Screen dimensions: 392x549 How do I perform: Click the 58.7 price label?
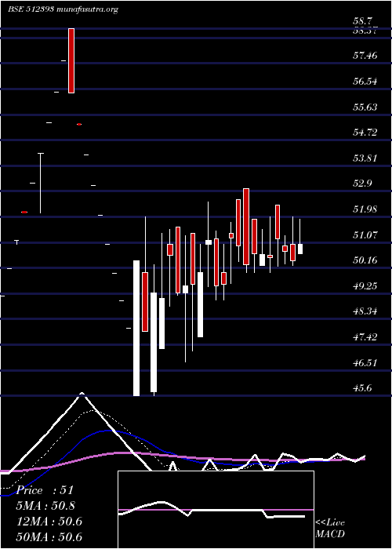pyautogui.click(x=363, y=21)
